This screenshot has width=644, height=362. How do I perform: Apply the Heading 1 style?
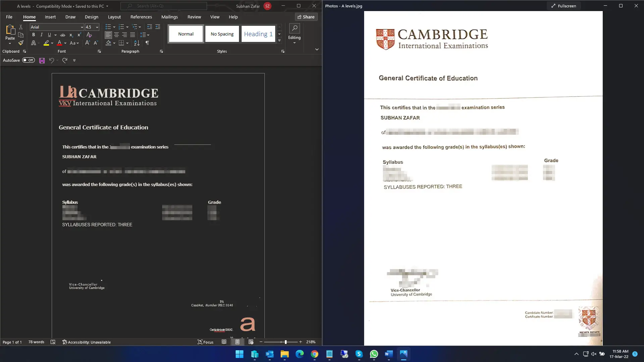(x=258, y=34)
